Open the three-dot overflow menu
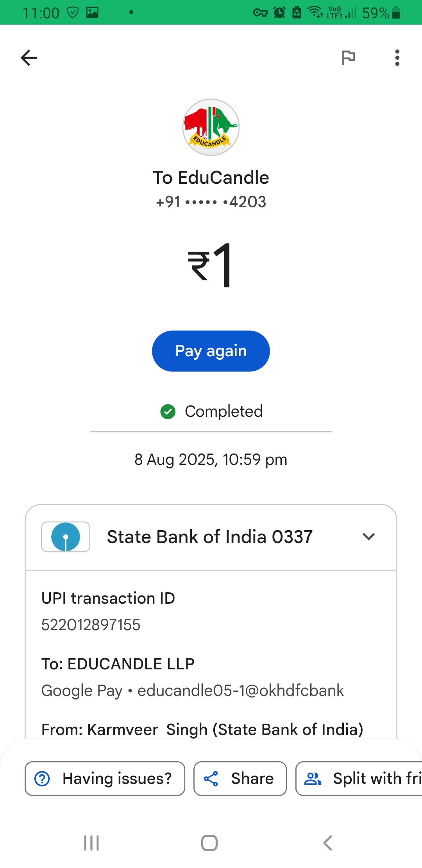The width and height of the screenshot is (422, 868). (x=397, y=58)
